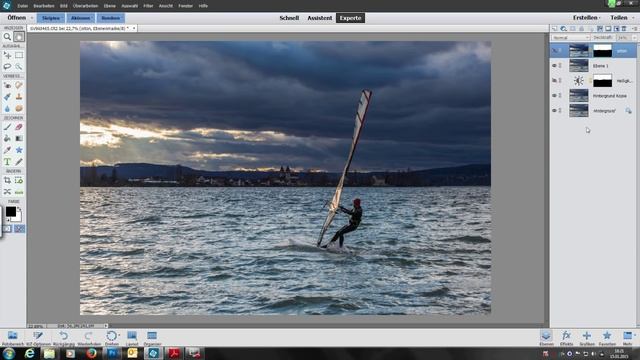Select the Paint Bucket tool
This screenshot has height=360, width=640.
[x=7, y=138]
